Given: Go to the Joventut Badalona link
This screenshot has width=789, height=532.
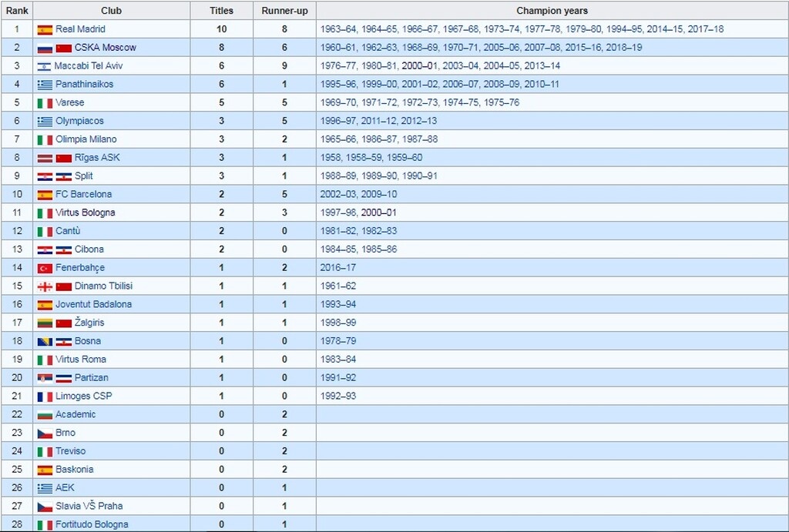Looking at the screenshot, I should click(93, 304).
